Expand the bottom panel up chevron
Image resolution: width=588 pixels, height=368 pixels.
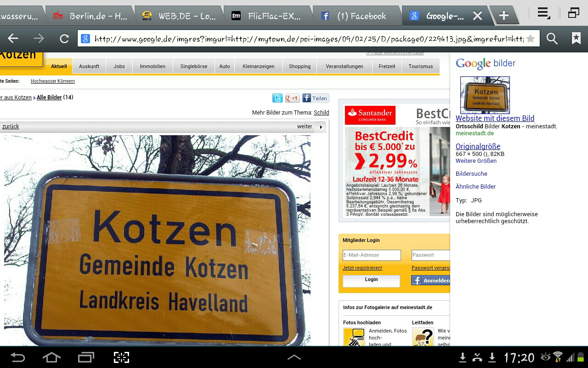coord(294,357)
